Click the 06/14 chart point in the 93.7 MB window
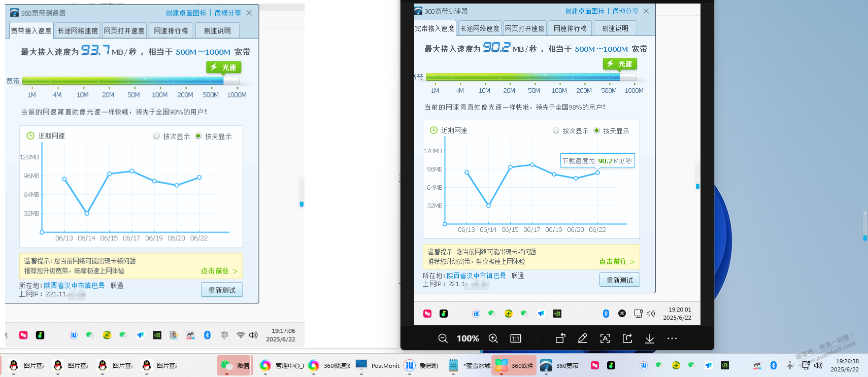 (x=87, y=214)
